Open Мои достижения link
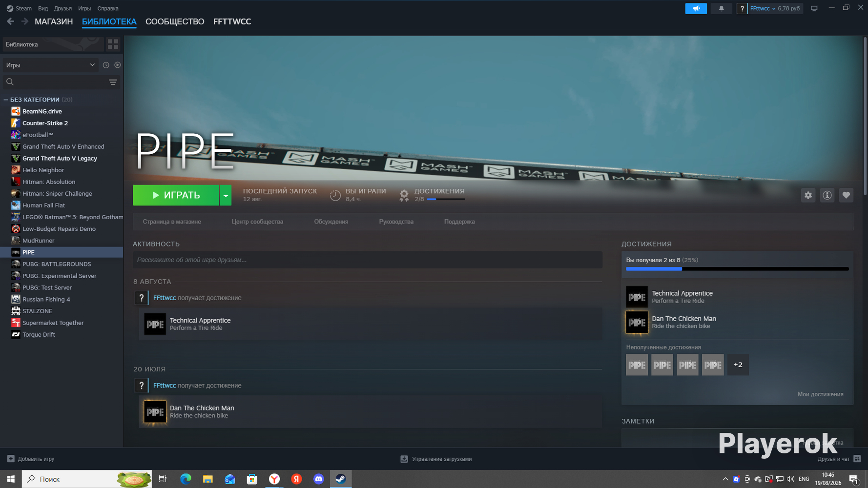Image resolution: width=868 pixels, height=488 pixels. point(820,394)
